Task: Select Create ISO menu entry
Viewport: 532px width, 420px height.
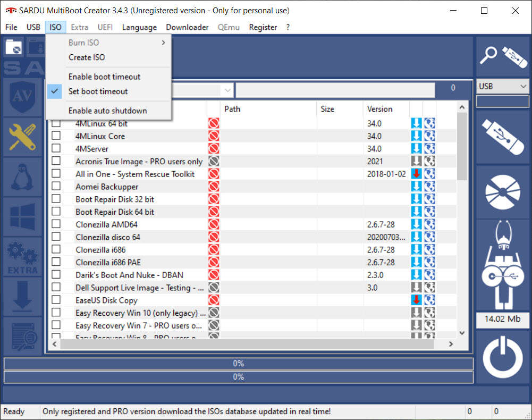Action: (108, 57)
